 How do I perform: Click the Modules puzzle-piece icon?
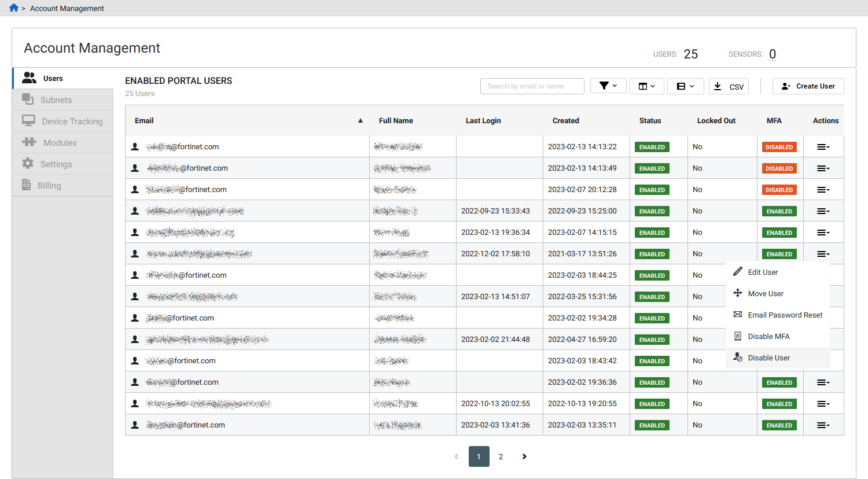pyautogui.click(x=29, y=142)
